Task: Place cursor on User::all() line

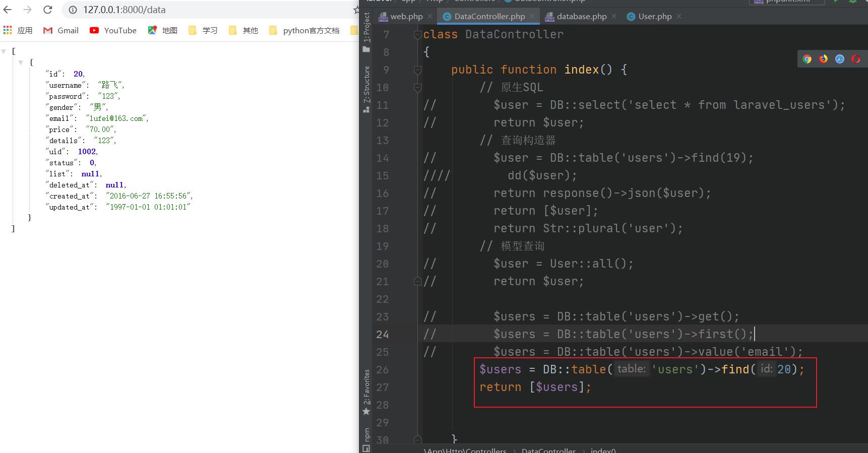Action: (x=564, y=264)
